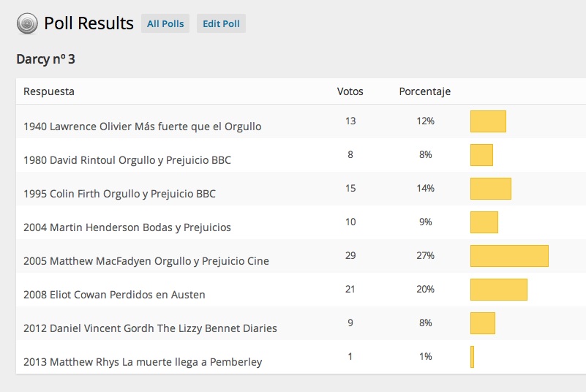586x392 pixels.
Task: Click the Darcy nº 3 poll title
Action: 45,59
